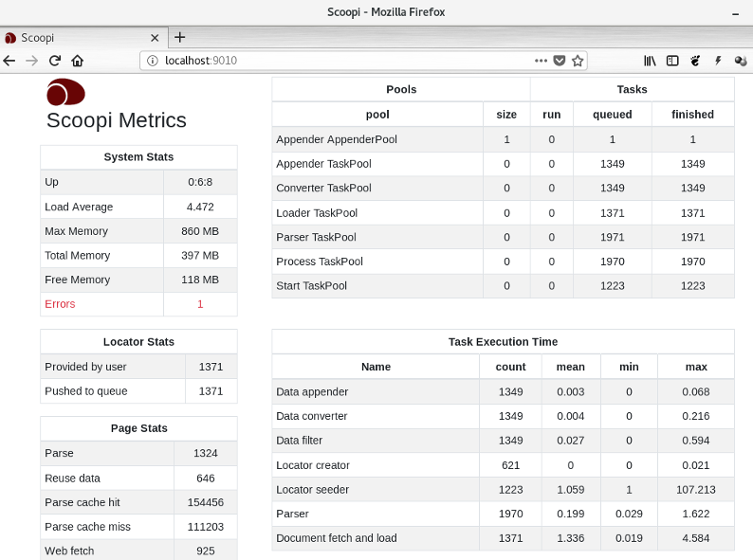Viewport: 753px width, 560px height.
Task: Click the Locator seeder max value 107.213
Action: (695, 490)
